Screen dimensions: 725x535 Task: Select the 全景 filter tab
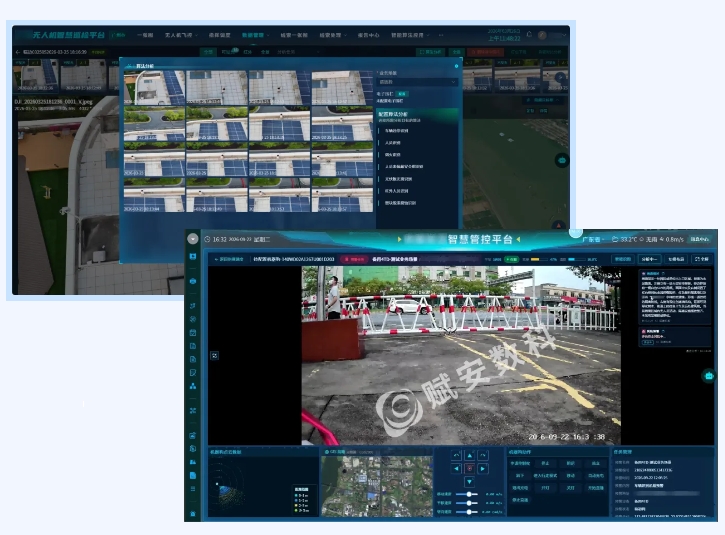click(265, 52)
